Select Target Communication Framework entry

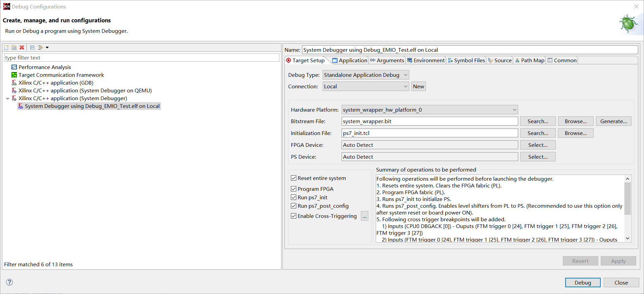coord(61,75)
